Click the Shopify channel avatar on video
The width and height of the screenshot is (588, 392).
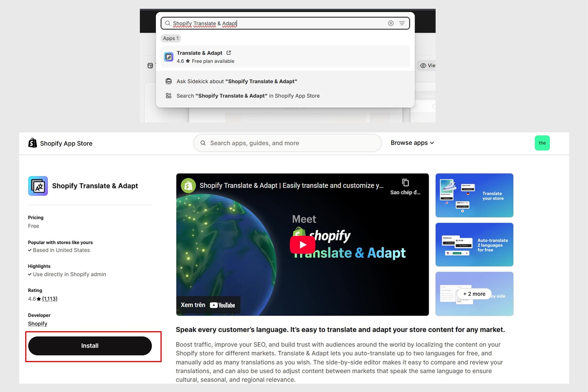(x=188, y=186)
